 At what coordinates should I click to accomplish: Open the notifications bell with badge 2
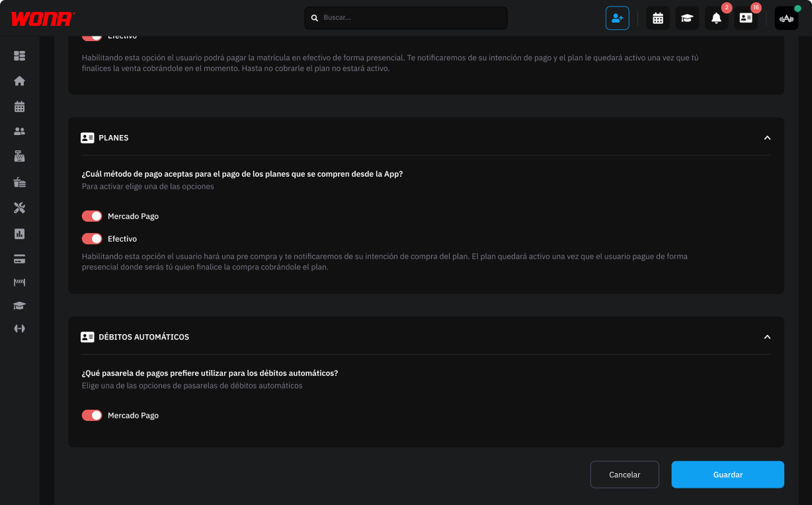coord(716,18)
